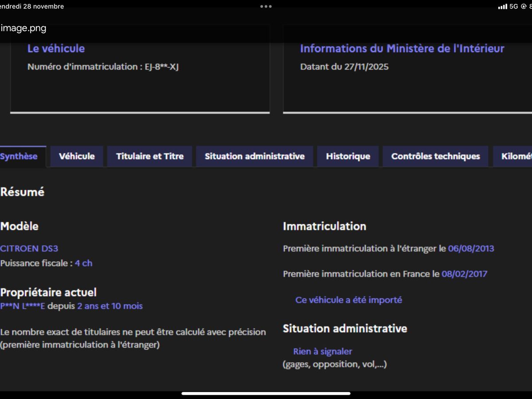Click the Rien à signaler status

tap(322, 352)
